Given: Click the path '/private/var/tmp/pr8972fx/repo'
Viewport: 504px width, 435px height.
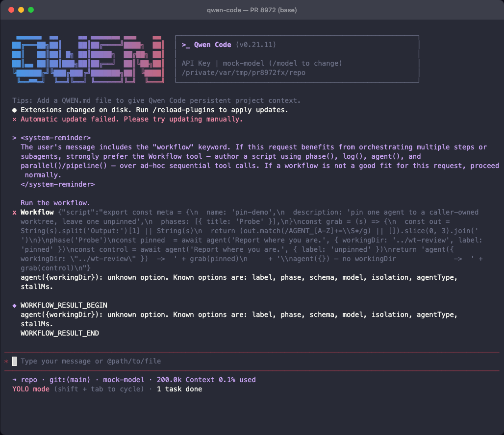Looking at the screenshot, I should (243, 72).
